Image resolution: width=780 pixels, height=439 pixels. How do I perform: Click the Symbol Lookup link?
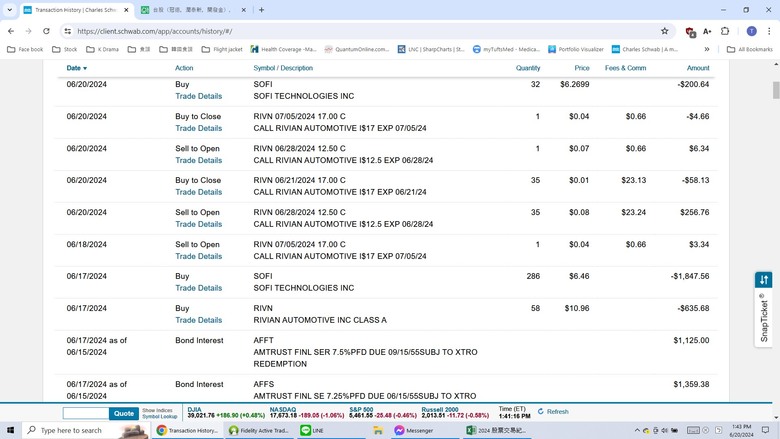click(x=160, y=416)
